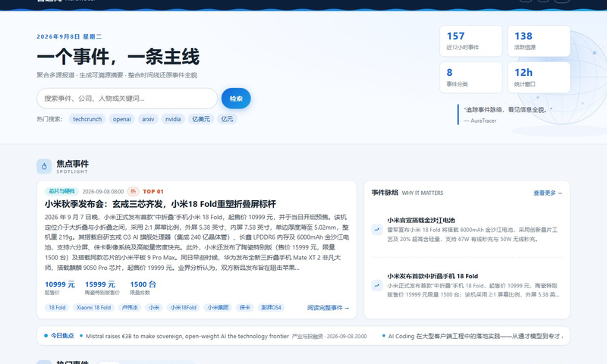
Task: Click the 1500 台 限量台数 figure
Action: coord(143,287)
